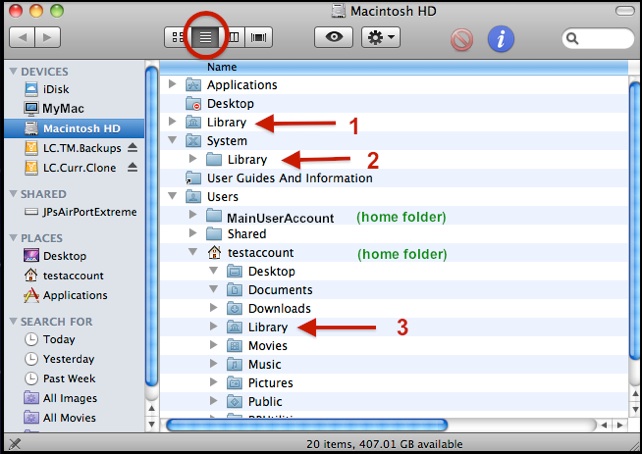The image size is (642, 454).
Task: Click the blue Get Info icon
Action: click(501, 39)
